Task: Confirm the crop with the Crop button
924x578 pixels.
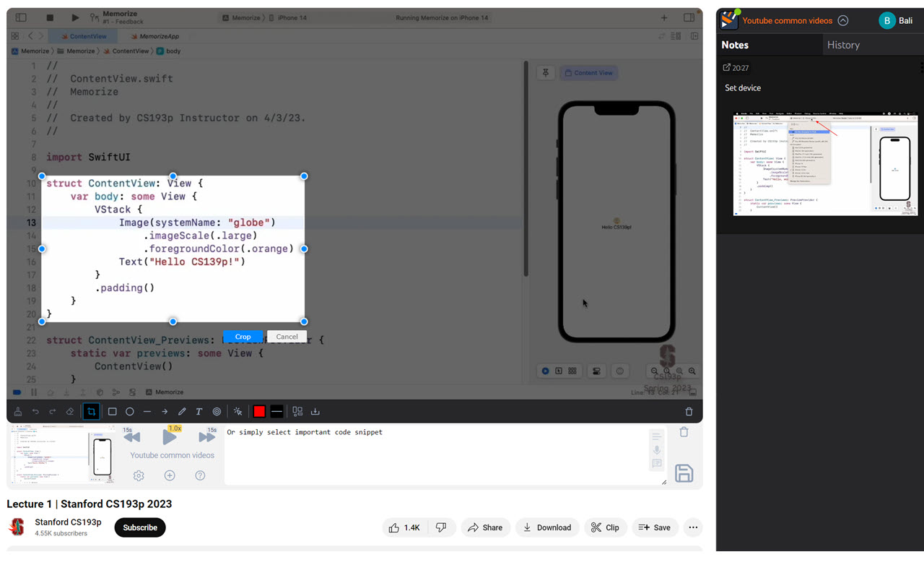Action: 243,336
